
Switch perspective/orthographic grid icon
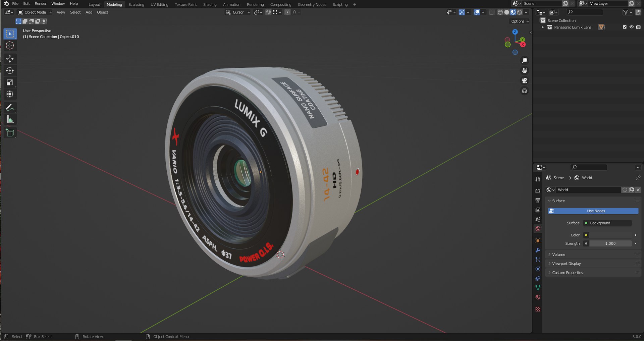tap(524, 91)
